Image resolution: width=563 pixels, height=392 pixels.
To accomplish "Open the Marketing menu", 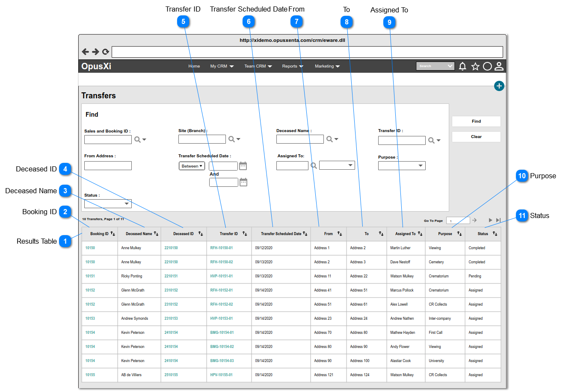I will (x=327, y=66).
